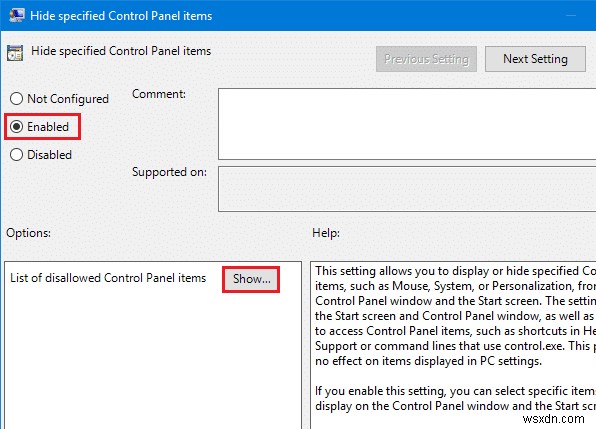Select the Not Configured radio button
The width and height of the screenshot is (596, 429).
click(x=16, y=99)
